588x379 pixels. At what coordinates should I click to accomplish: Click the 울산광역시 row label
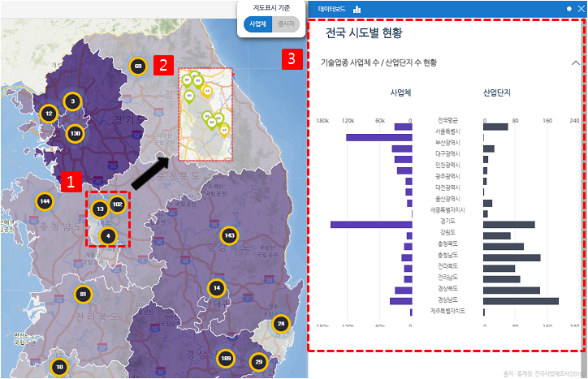447,199
